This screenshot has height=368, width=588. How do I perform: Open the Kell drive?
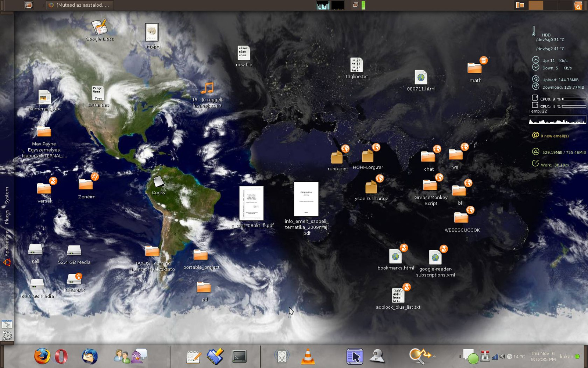pyautogui.click(x=35, y=254)
